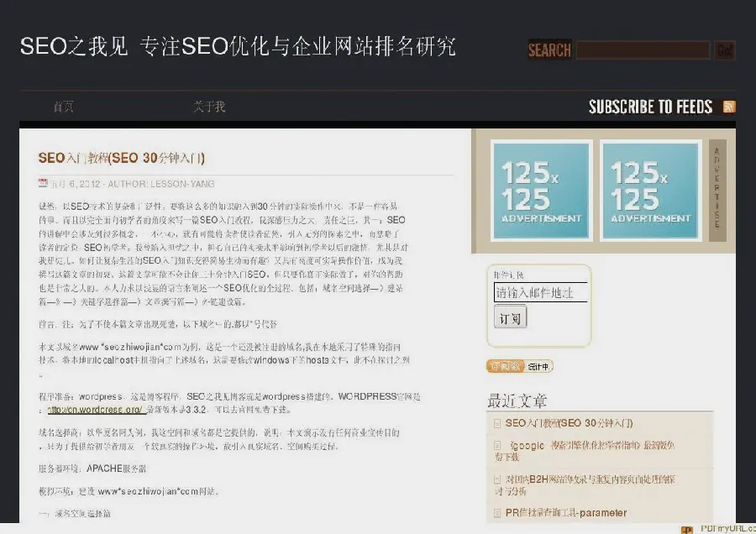Click the vertical ADVERTISE strip
The width and height of the screenshot is (756, 534).
(x=717, y=191)
